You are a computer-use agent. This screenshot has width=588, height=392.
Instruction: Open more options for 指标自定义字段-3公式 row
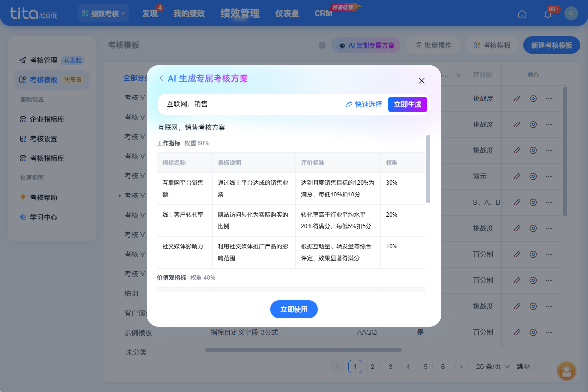549,332
